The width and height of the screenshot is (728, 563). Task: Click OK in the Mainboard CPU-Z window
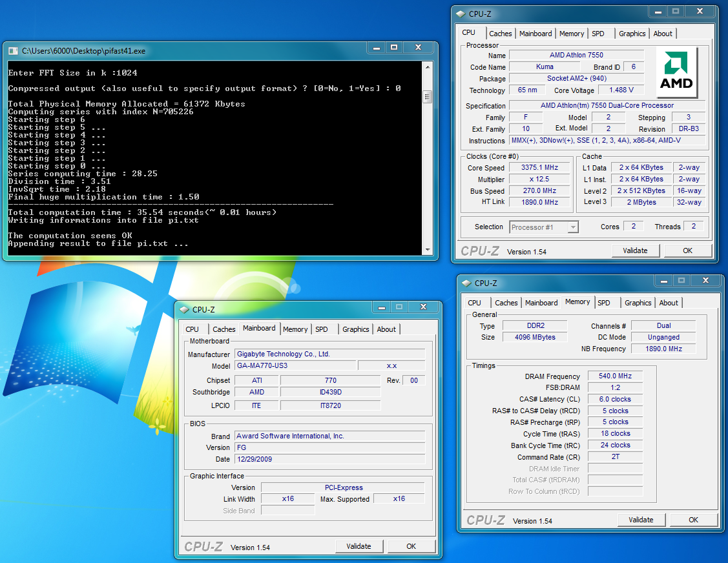point(411,546)
